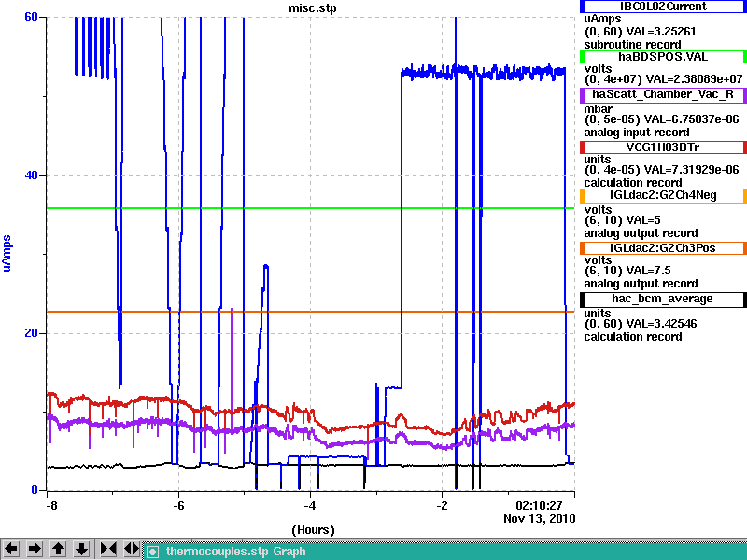Click the bowtie zoom-in time button
747x560 pixels.
[x=108, y=549]
